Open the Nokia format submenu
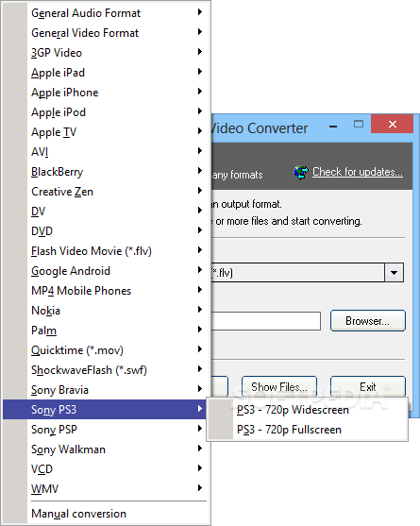Image resolution: width=420 pixels, height=526 pixels. pos(106,310)
